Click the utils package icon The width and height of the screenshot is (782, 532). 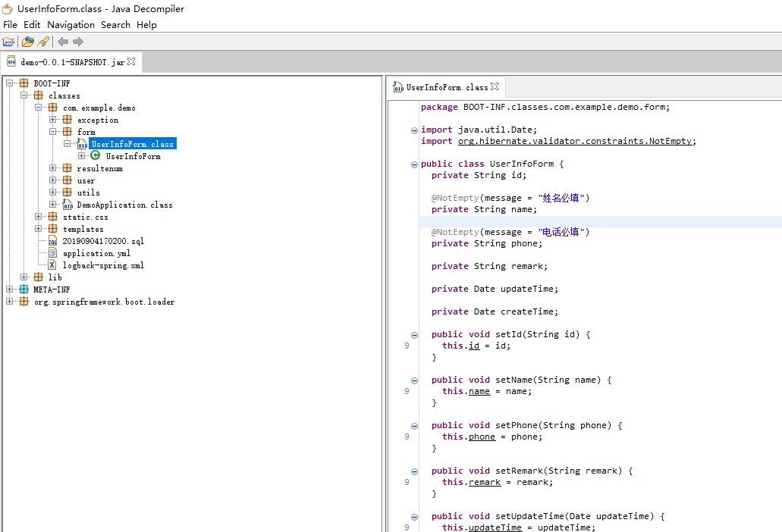click(68, 192)
